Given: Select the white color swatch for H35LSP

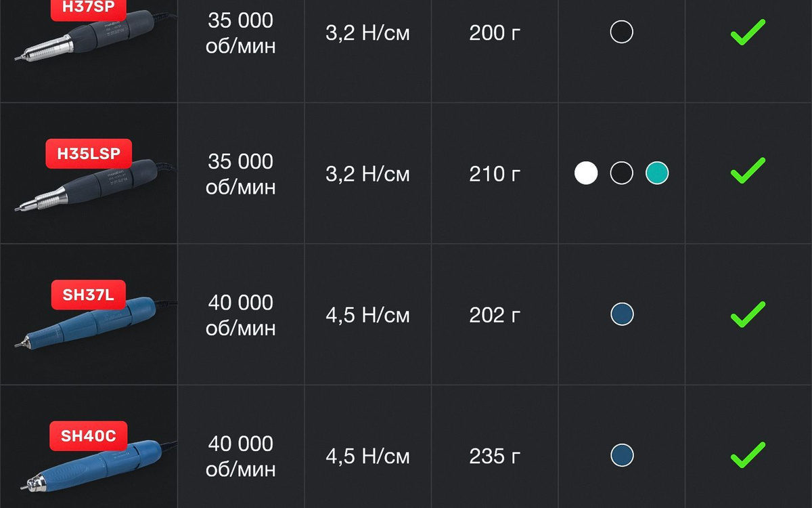Looking at the screenshot, I should [x=586, y=173].
